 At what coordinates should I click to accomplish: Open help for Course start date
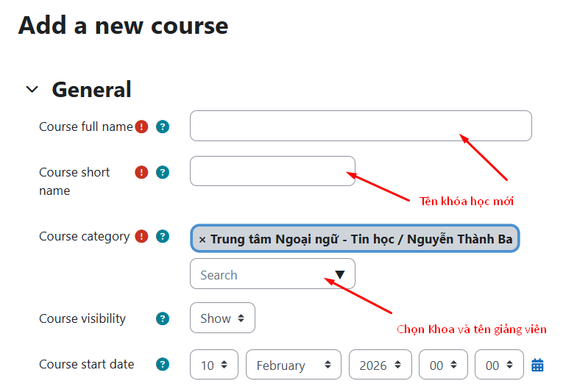(163, 364)
